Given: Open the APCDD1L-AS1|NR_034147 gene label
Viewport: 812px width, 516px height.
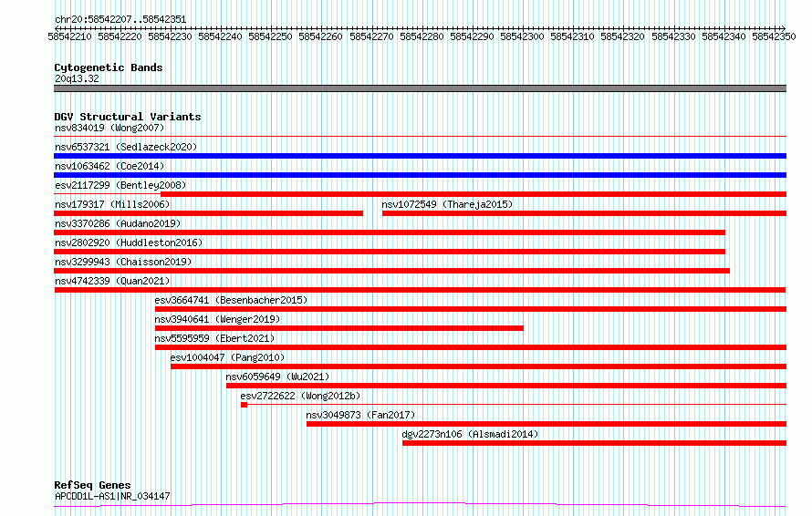Looking at the screenshot, I should tap(112, 496).
